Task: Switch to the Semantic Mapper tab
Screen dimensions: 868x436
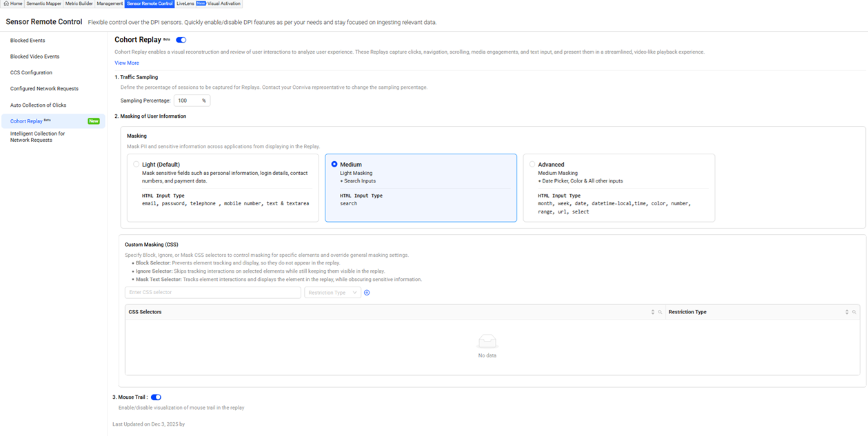Action: click(x=43, y=3)
